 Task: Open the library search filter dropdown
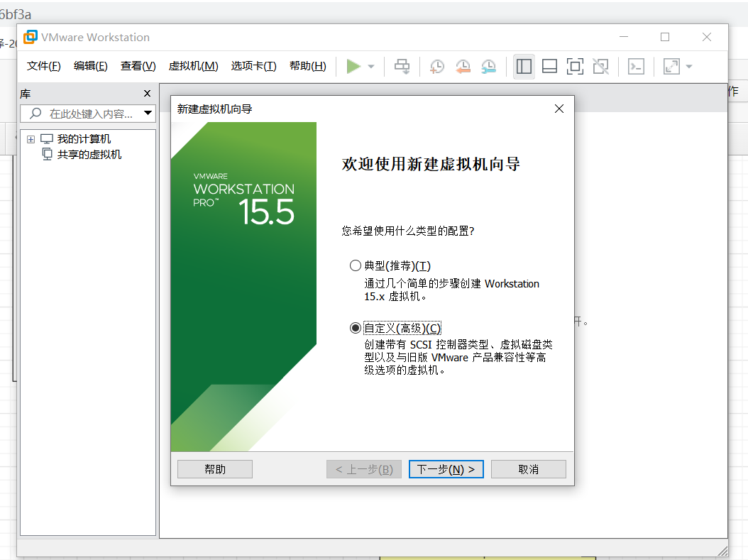point(148,113)
